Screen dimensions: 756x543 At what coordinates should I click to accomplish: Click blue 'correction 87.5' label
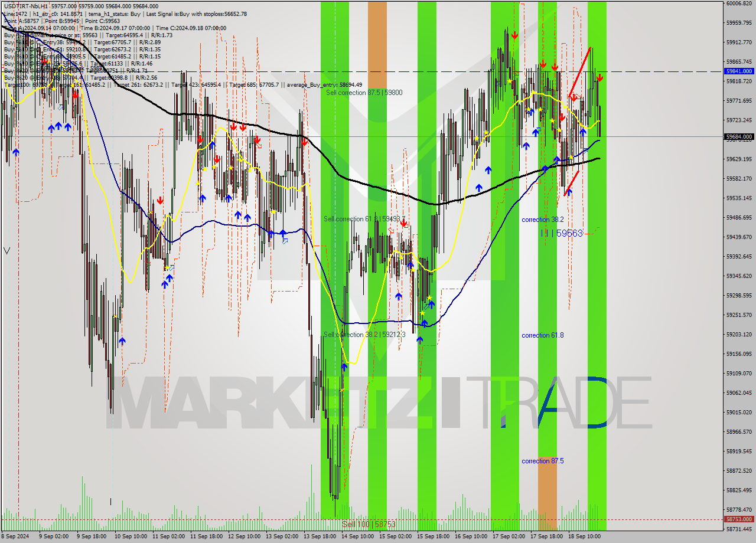pyautogui.click(x=542, y=461)
